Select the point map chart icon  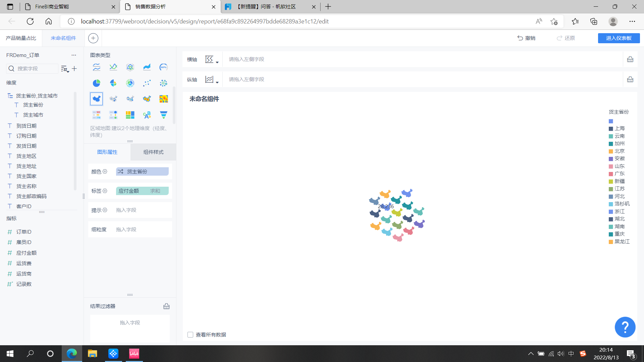pos(113,99)
